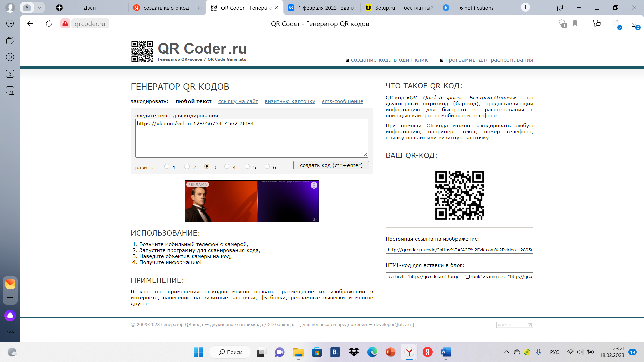Select QR size 5 radio button
The image size is (644, 362).
click(247, 166)
